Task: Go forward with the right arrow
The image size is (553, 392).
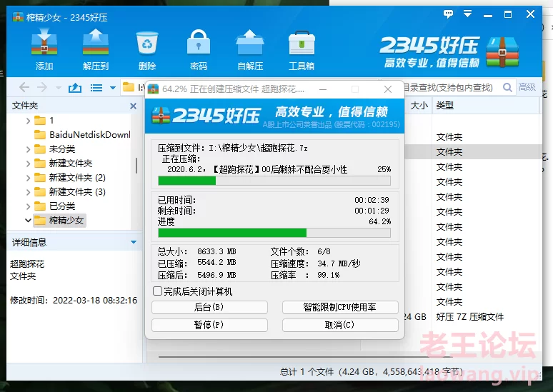Action: coord(42,87)
